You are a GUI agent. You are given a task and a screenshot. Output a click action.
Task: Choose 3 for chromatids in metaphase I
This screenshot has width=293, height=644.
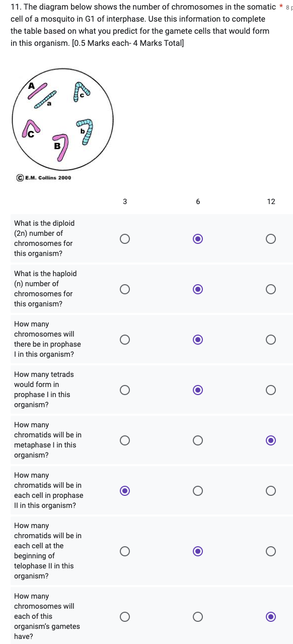125,440
